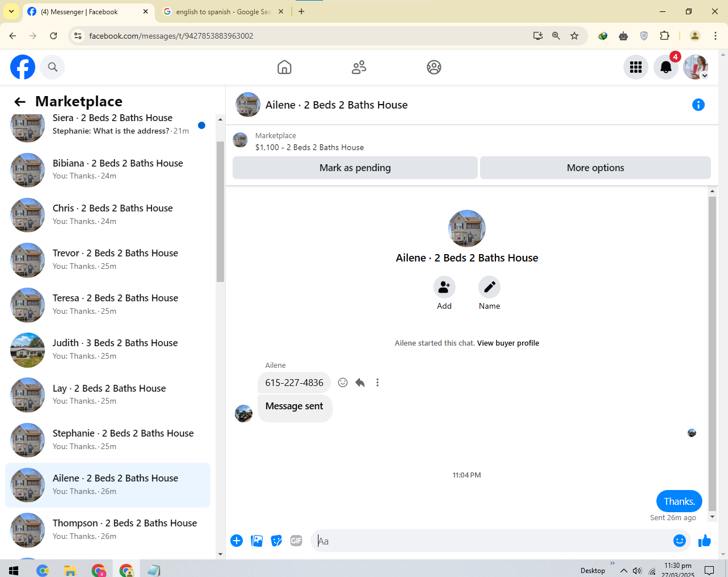Click the chat messages scrollbar
This screenshot has width=728, height=577.
point(712,354)
